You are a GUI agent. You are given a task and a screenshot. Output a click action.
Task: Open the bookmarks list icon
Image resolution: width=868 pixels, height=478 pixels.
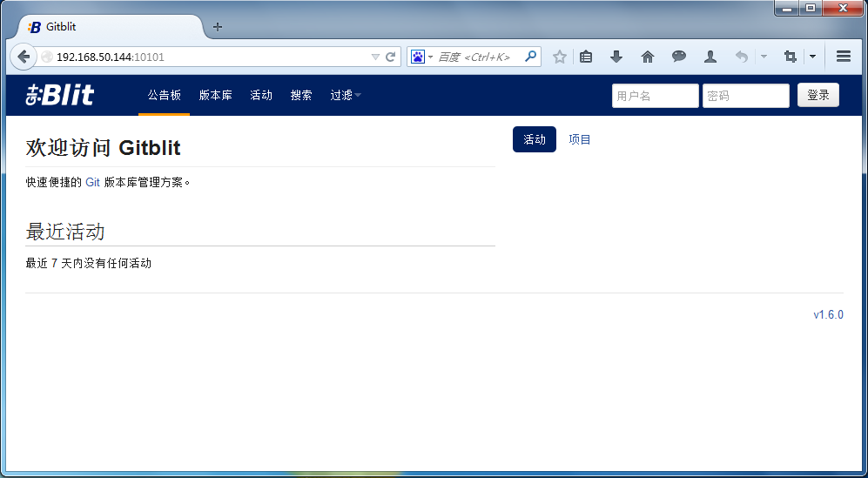(586, 57)
